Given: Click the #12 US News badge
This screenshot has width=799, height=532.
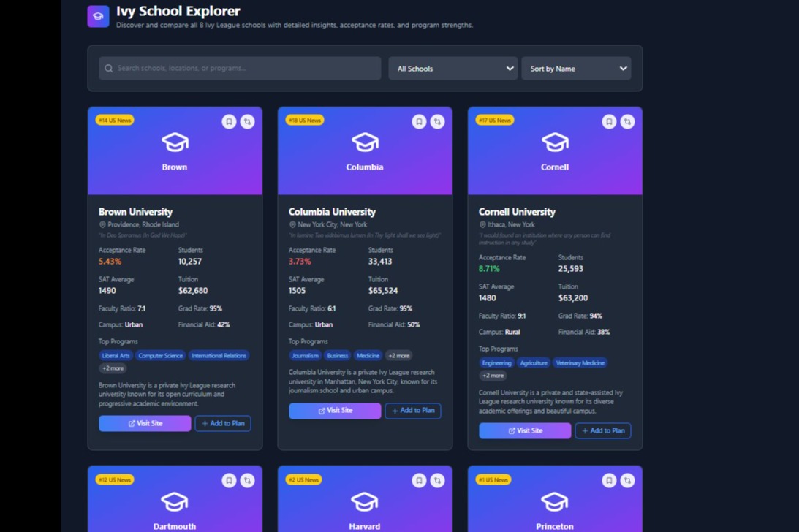Looking at the screenshot, I should click(115, 479).
